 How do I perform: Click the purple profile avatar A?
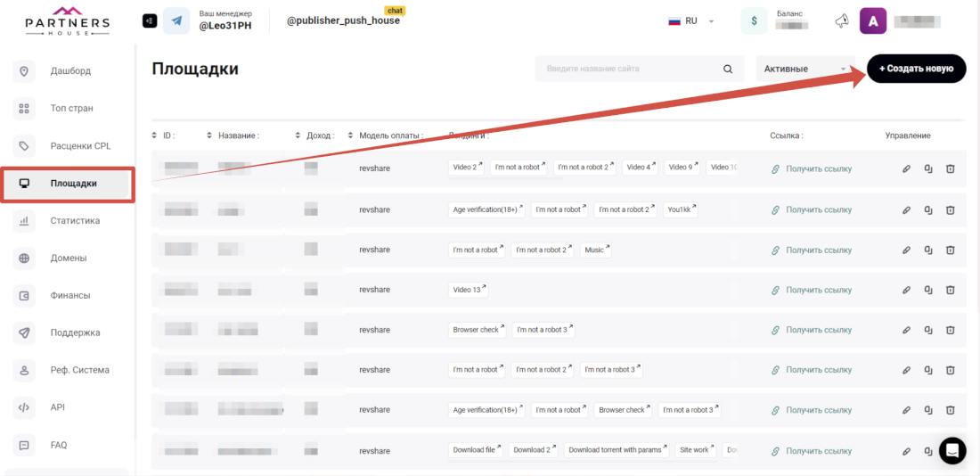[x=872, y=21]
